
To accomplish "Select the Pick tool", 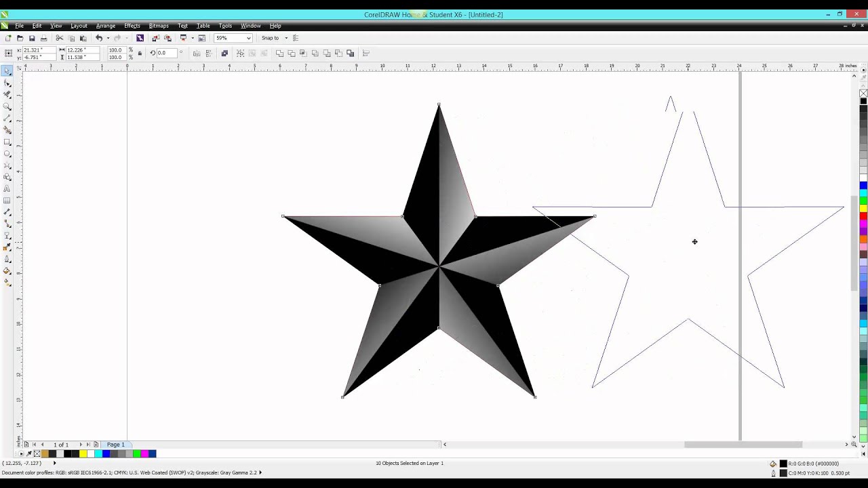I will [7, 70].
